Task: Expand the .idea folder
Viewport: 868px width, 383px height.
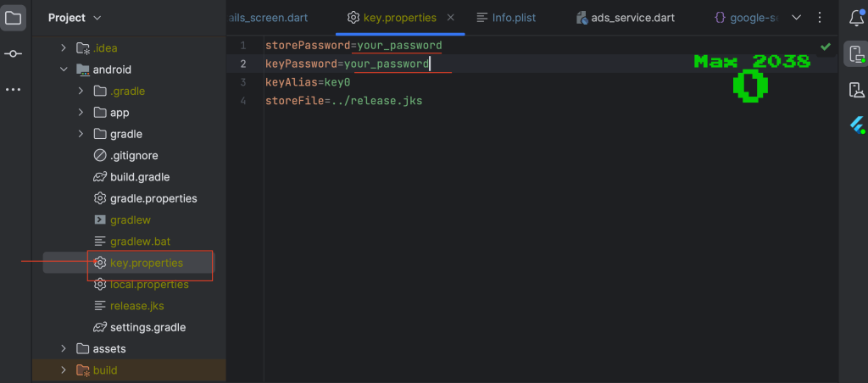Action: click(x=64, y=48)
